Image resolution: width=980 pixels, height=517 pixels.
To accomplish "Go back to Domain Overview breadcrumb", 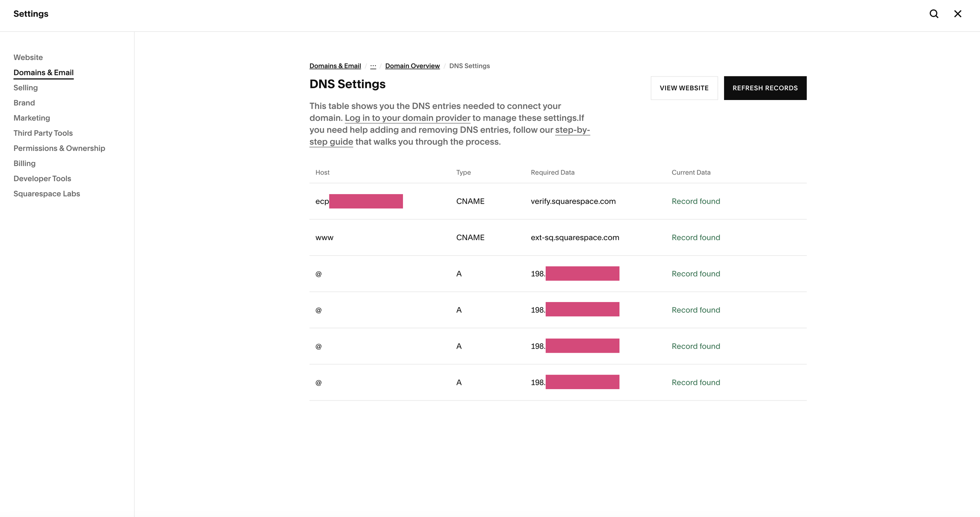I will coord(412,66).
